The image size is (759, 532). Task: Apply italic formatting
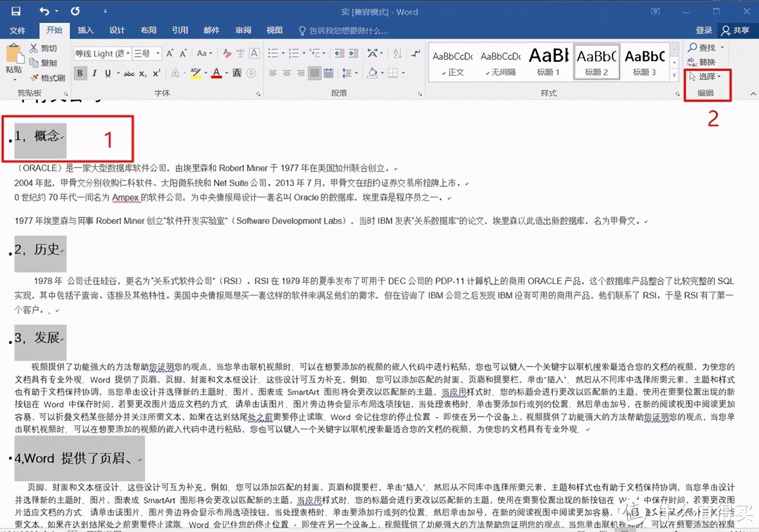95,73
